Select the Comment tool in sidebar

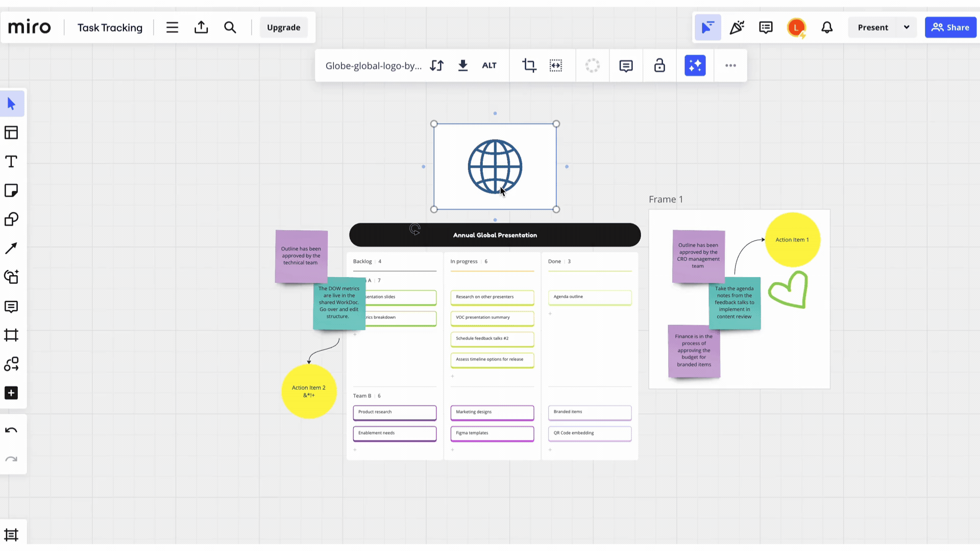click(11, 306)
